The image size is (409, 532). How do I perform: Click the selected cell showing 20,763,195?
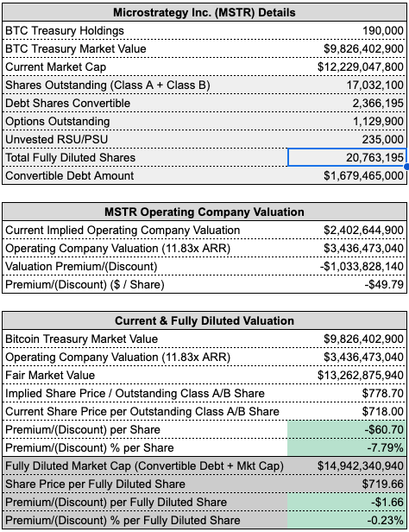pos(347,157)
